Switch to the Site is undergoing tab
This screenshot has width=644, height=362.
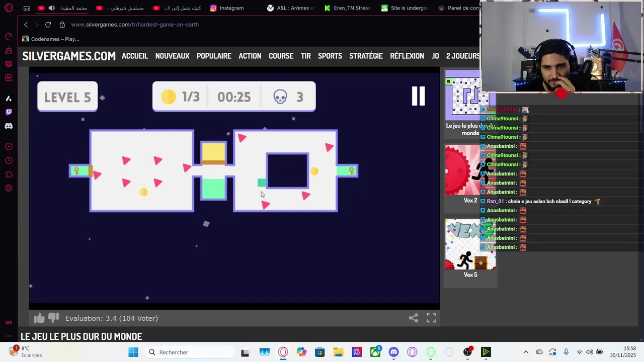(405, 8)
